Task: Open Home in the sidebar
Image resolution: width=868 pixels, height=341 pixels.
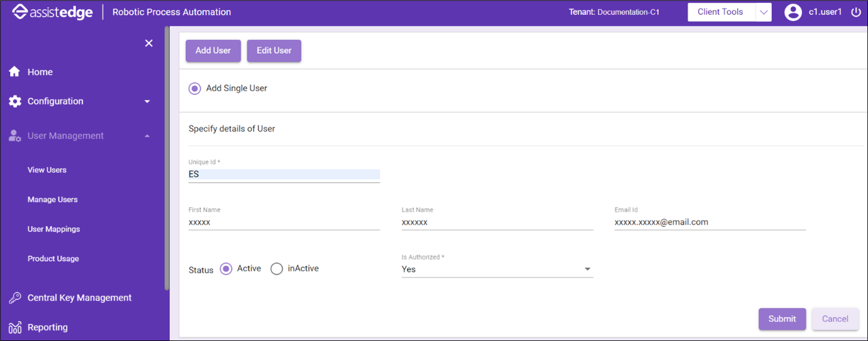Action: coord(40,72)
